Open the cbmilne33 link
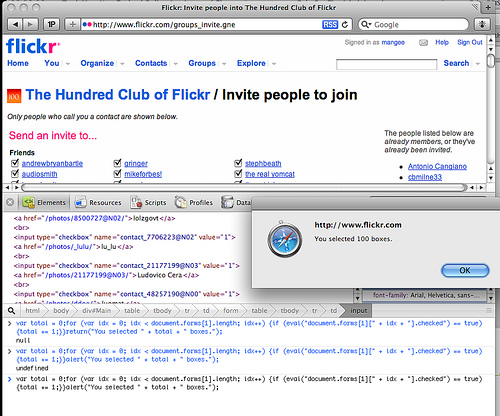 (x=425, y=177)
